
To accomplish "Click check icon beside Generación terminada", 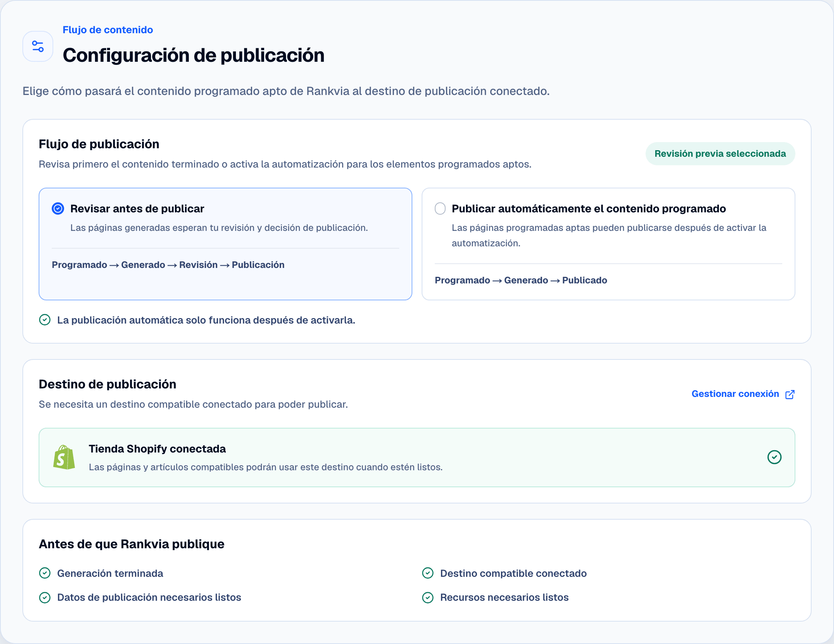I will [45, 573].
